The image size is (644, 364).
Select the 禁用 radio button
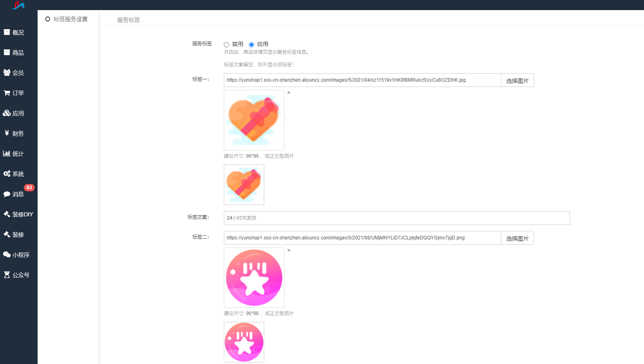click(226, 44)
